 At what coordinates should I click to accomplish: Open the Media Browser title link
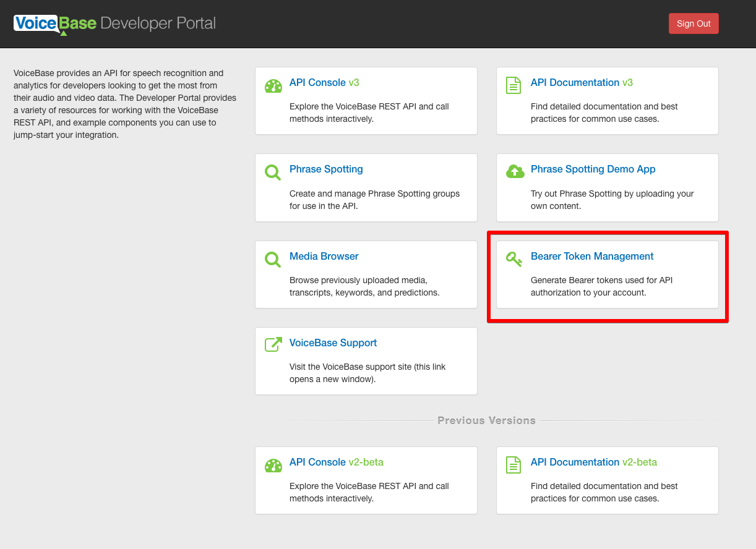324,257
